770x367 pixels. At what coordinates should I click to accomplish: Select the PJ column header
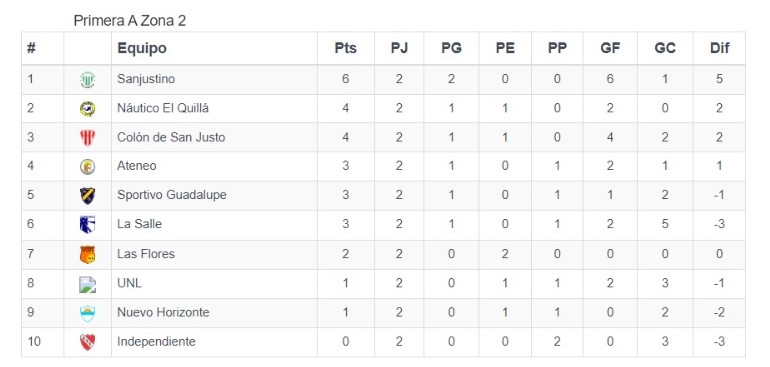(399, 48)
